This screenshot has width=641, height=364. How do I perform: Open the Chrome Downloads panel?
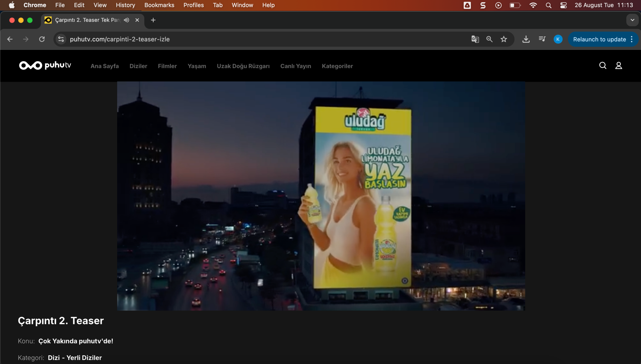526,39
